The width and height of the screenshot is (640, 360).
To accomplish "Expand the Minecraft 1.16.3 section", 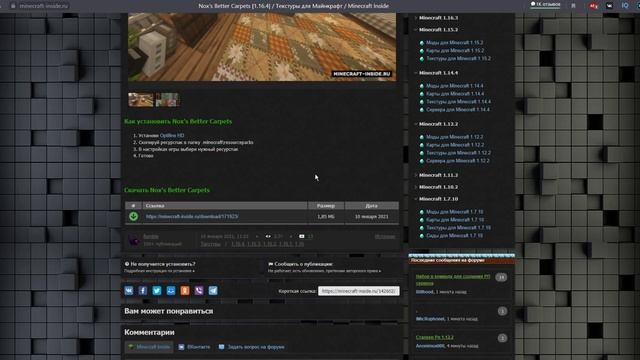I will [x=438, y=18].
